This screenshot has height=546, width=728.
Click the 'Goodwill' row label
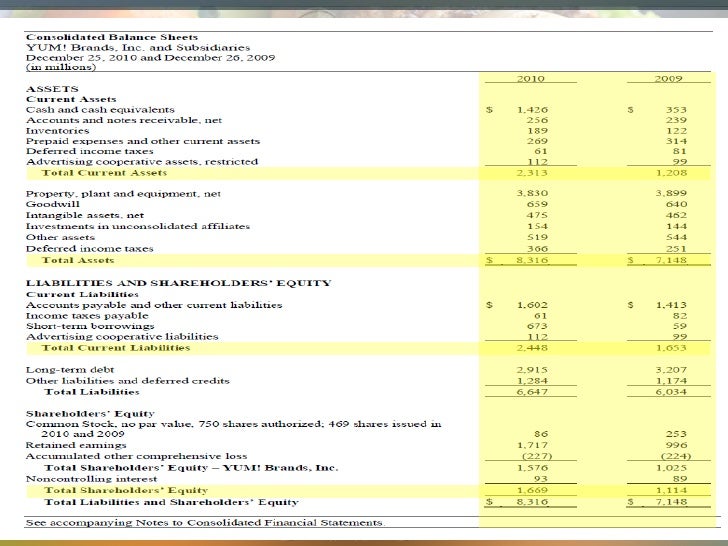(x=53, y=204)
